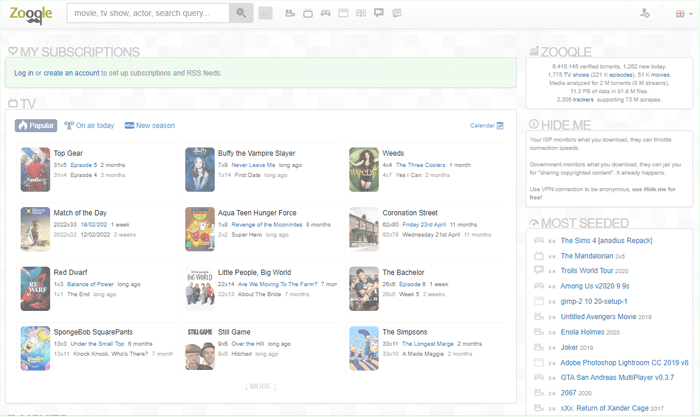The image size is (700, 417).
Task: Open the language flag dropdown
Action: (x=683, y=14)
